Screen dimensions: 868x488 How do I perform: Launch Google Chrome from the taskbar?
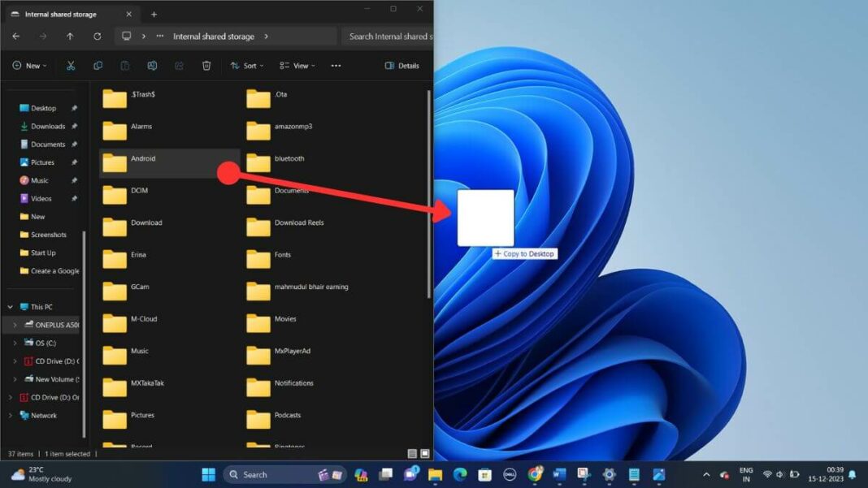pyautogui.click(x=536, y=473)
